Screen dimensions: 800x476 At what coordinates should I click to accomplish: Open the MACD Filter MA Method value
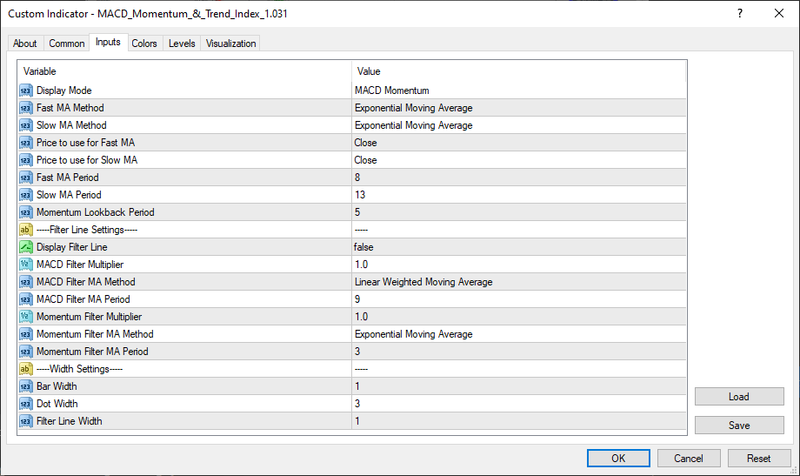click(518, 281)
